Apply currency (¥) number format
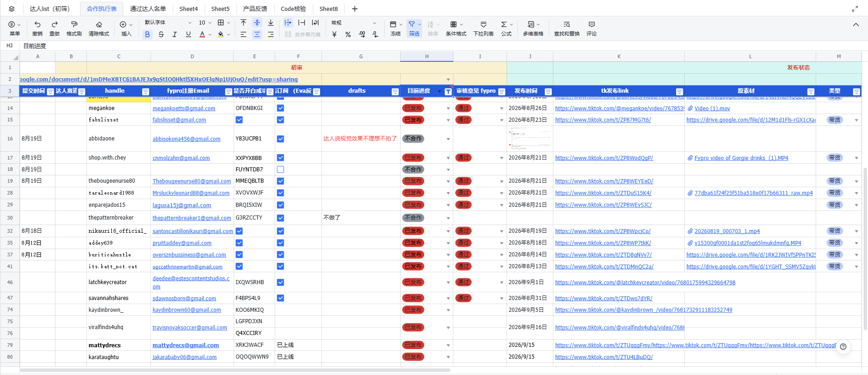868x375 pixels. pos(335,34)
